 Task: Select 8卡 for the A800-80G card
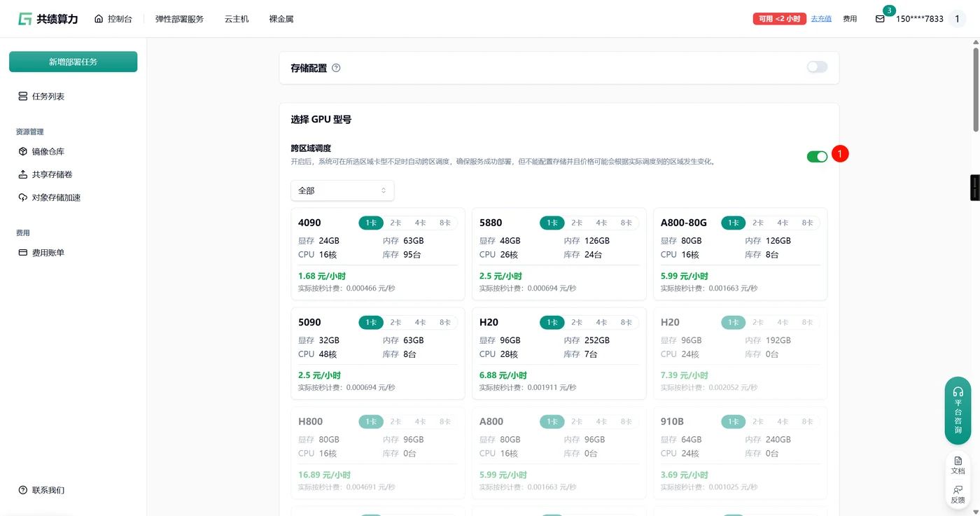[807, 223]
